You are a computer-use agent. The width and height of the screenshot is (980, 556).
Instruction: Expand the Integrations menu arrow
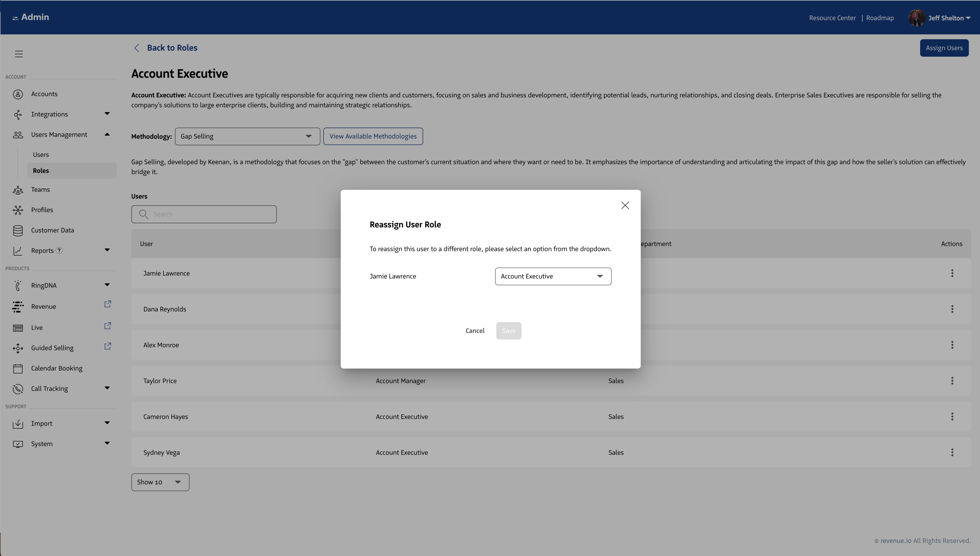tap(107, 114)
